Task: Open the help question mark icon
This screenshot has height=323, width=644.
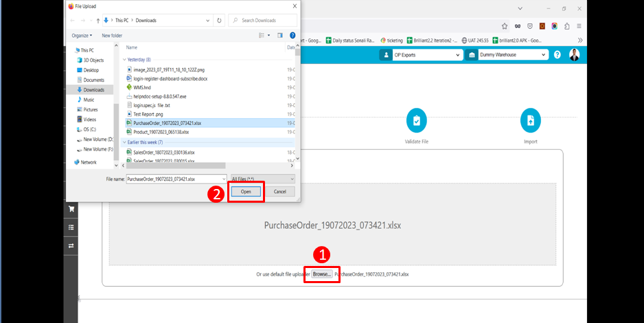Action: [557, 55]
